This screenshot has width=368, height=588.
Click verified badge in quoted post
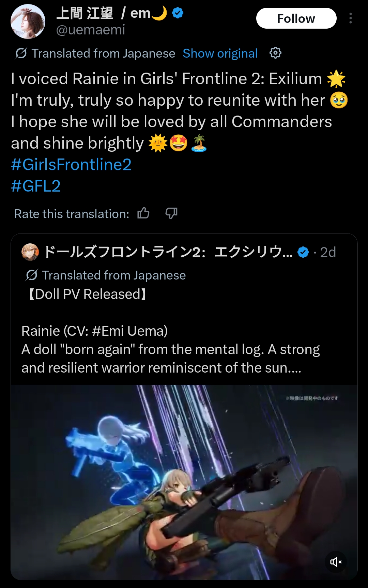pos(303,252)
